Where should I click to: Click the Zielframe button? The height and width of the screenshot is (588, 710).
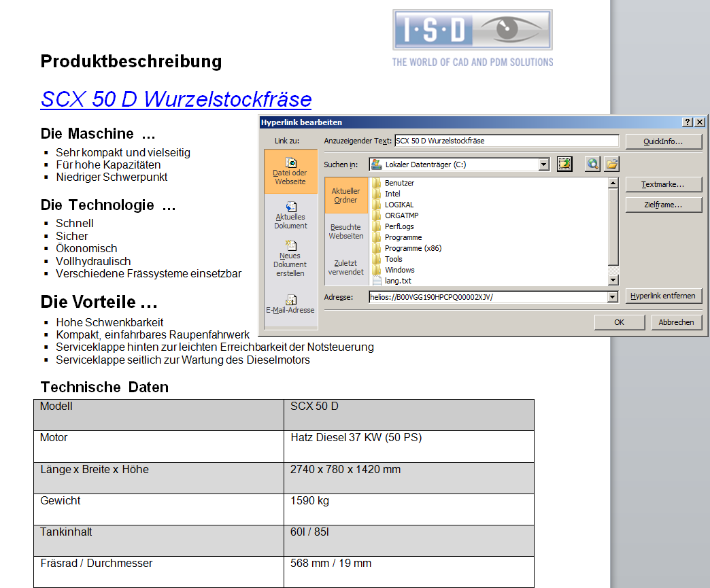tap(664, 205)
